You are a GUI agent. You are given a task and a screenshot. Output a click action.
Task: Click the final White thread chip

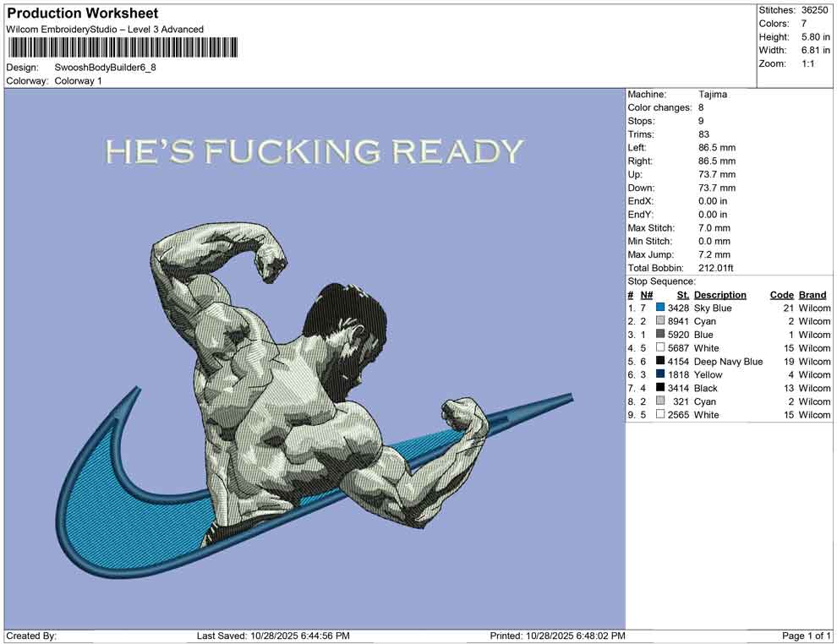659,414
